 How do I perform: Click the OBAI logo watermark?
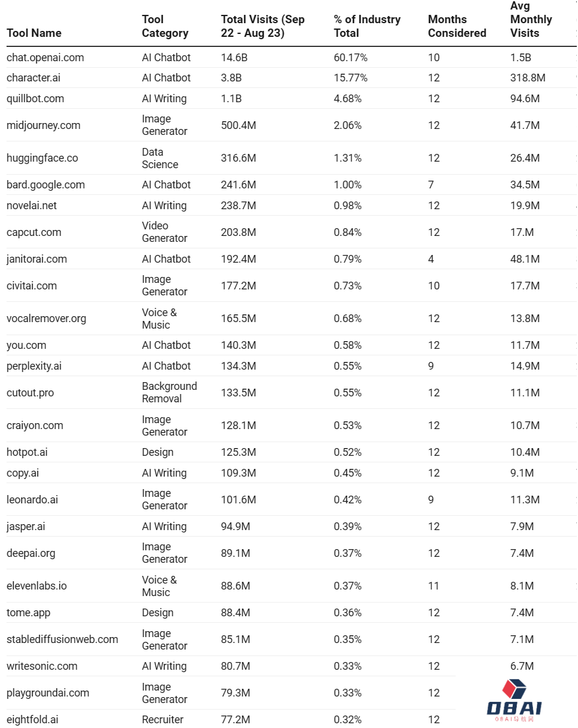click(x=514, y=701)
